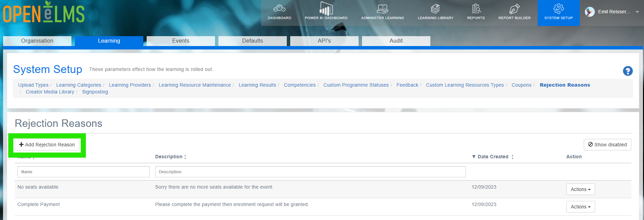Image resolution: width=644 pixels, height=220 pixels.
Task: Switch to the Defaults tab
Action: coord(253,41)
